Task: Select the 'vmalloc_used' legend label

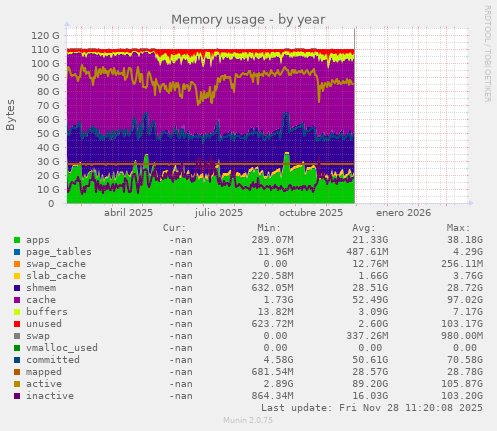Action: [62, 348]
